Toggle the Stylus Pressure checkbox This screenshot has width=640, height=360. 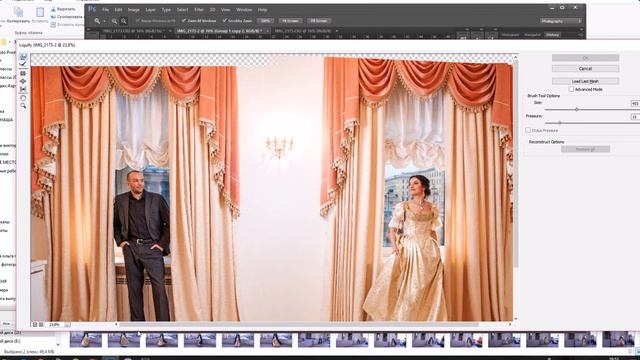pyautogui.click(x=528, y=130)
